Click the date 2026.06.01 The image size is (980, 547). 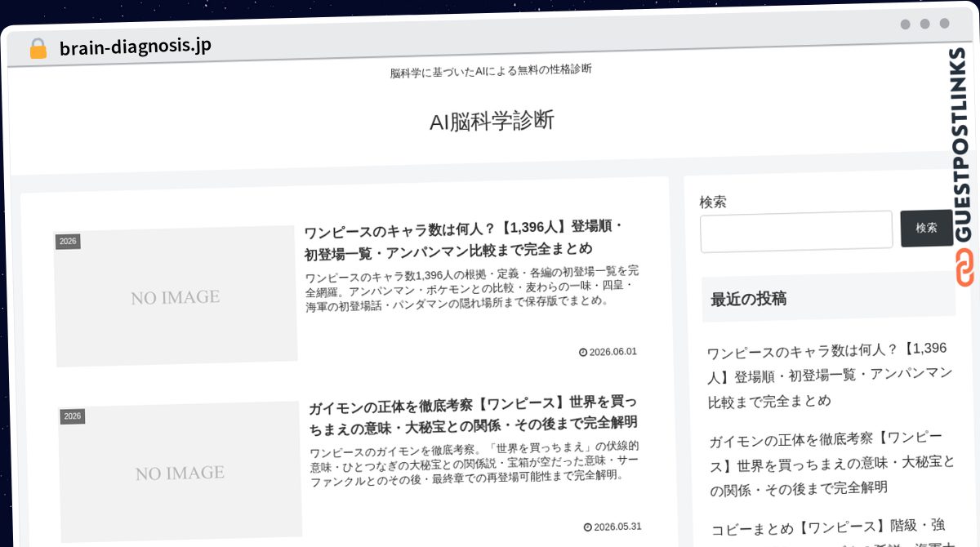tap(613, 352)
